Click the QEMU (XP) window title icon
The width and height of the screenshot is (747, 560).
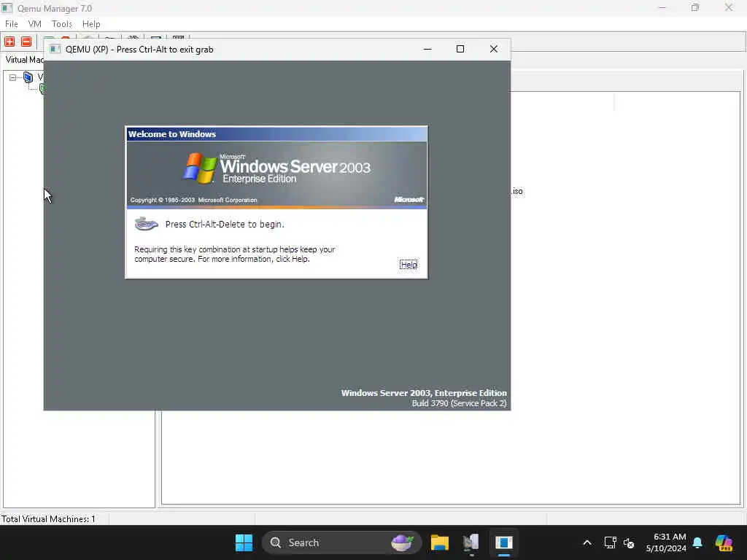55,49
